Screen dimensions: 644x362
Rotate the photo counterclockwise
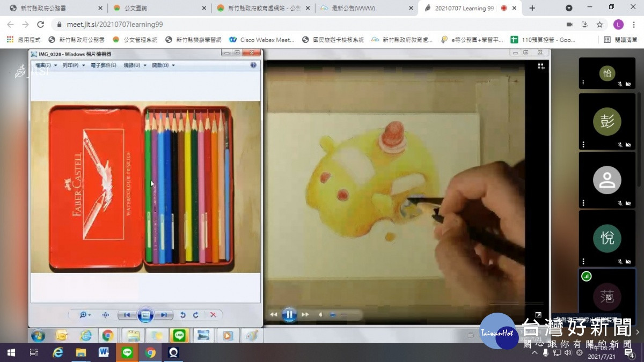pyautogui.click(x=182, y=315)
